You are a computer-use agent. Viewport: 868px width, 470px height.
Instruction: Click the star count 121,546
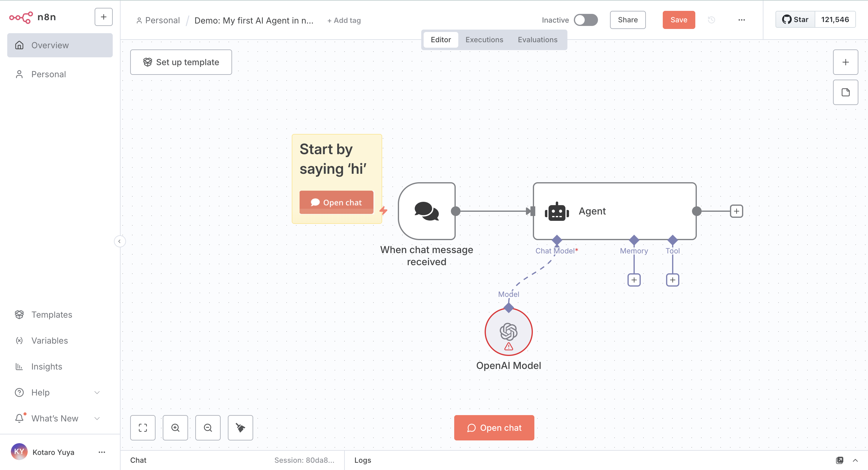click(835, 20)
